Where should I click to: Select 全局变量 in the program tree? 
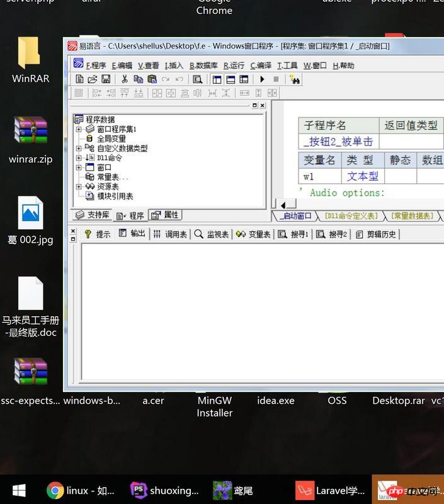click(x=111, y=139)
